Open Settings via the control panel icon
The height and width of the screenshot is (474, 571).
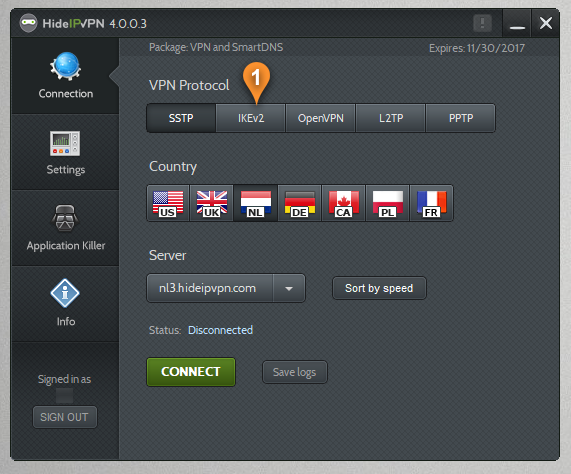coord(65,143)
